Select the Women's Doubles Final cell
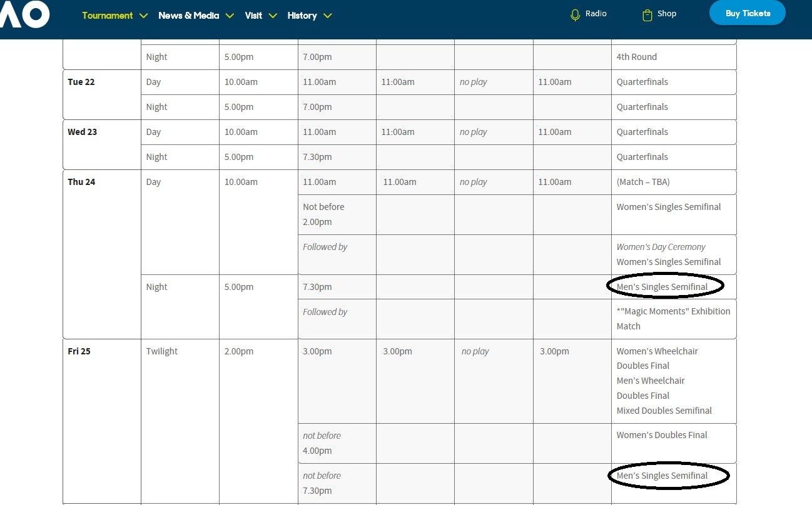 pos(662,436)
